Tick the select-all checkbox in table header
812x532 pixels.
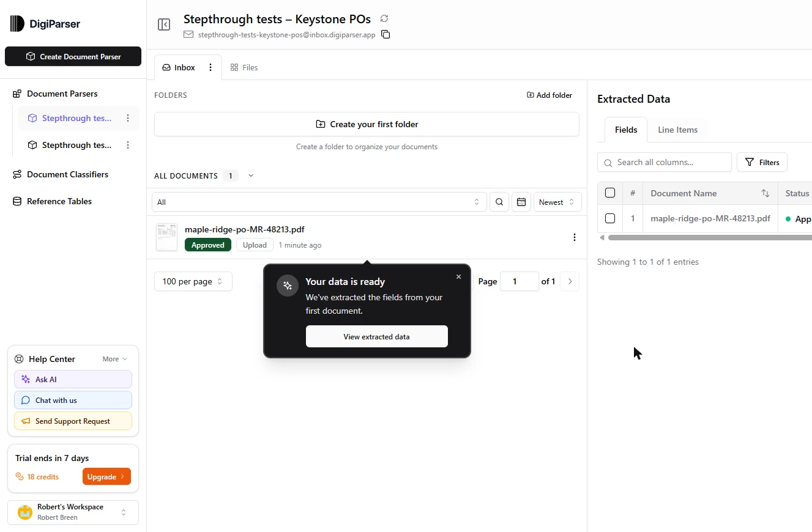pyautogui.click(x=610, y=193)
